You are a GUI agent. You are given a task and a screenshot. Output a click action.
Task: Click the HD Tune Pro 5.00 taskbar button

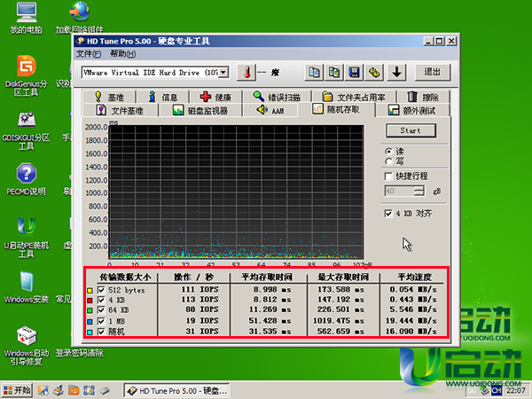coord(176,391)
